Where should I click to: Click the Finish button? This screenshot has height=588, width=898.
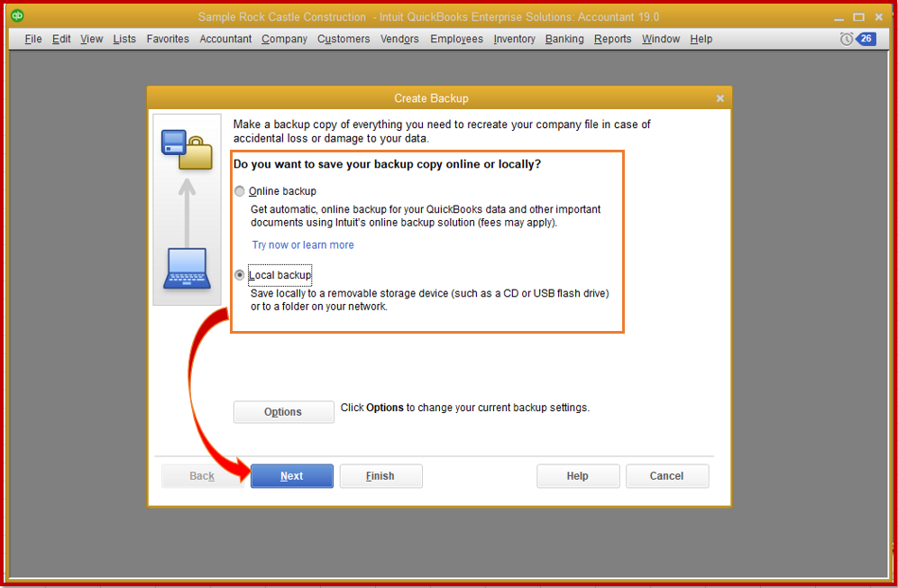click(x=380, y=475)
